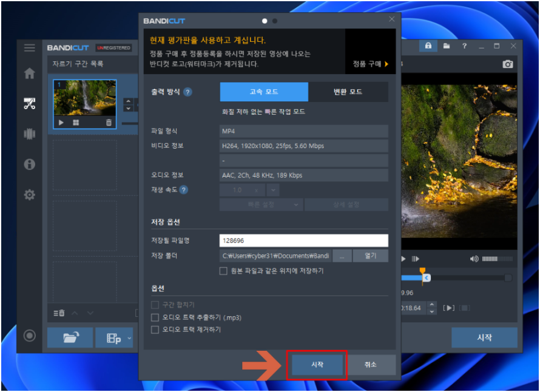Image resolution: width=540 pixels, height=392 pixels.
Task: Click the frame step button in preview
Action: [416, 259]
